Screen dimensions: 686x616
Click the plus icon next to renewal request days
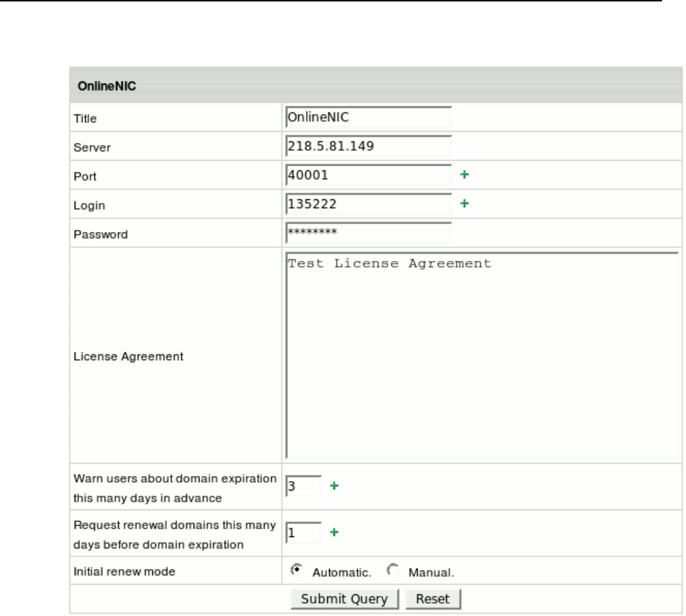tap(334, 532)
